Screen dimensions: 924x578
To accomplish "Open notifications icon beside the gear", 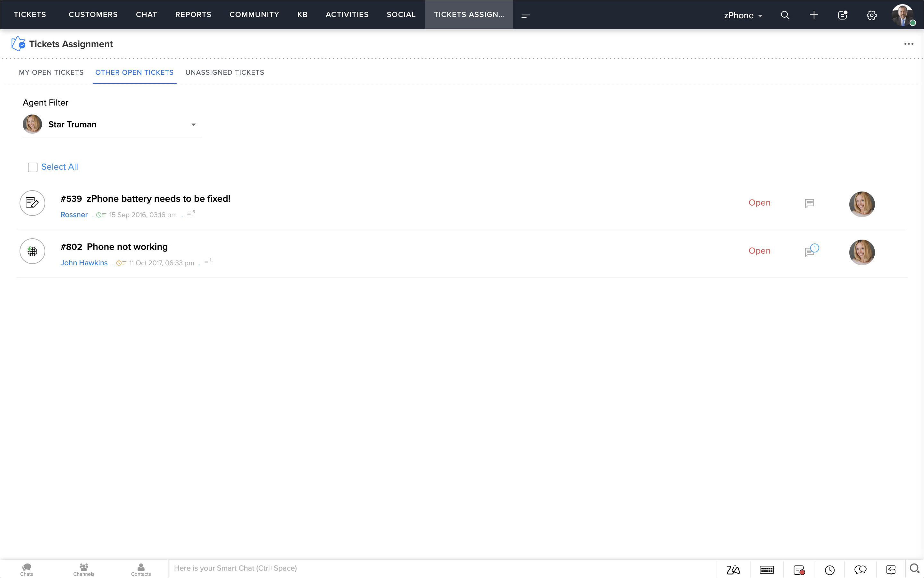I will click(x=842, y=15).
